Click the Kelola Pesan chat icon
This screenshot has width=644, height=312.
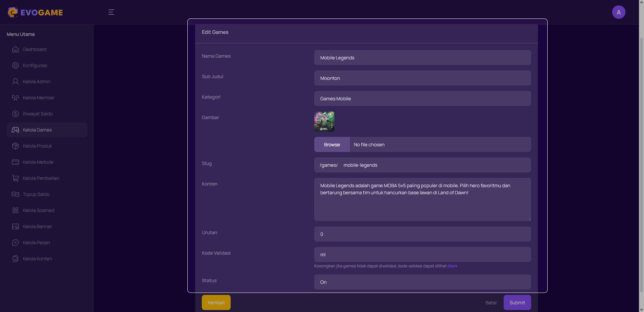pyautogui.click(x=15, y=243)
